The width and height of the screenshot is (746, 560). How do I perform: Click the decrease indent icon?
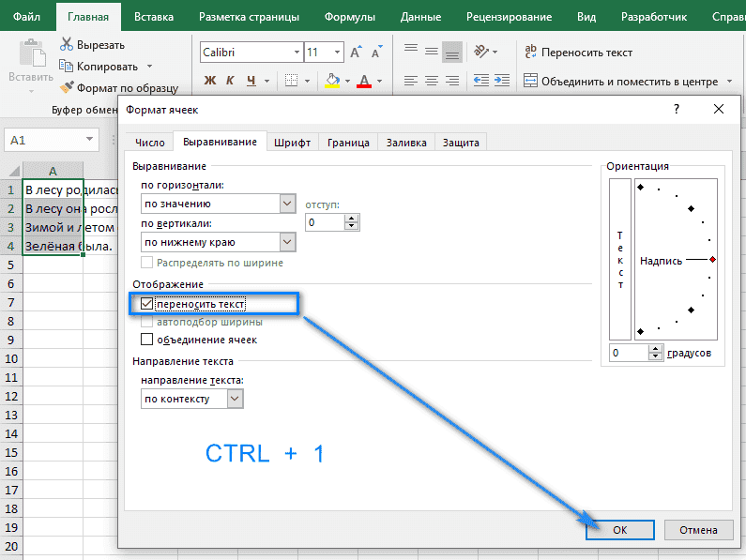481,81
